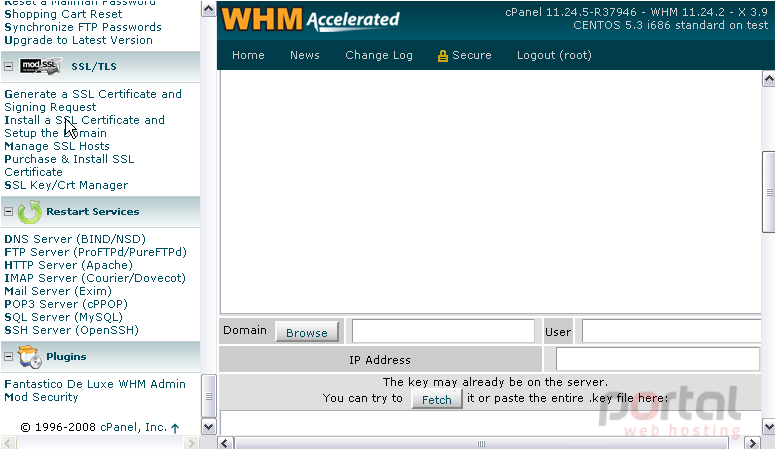Image resolution: width=776 pixels, height=450 pixels.
Task: Click the SSL/TLS section heading text
Action: [x=94, y=66]
